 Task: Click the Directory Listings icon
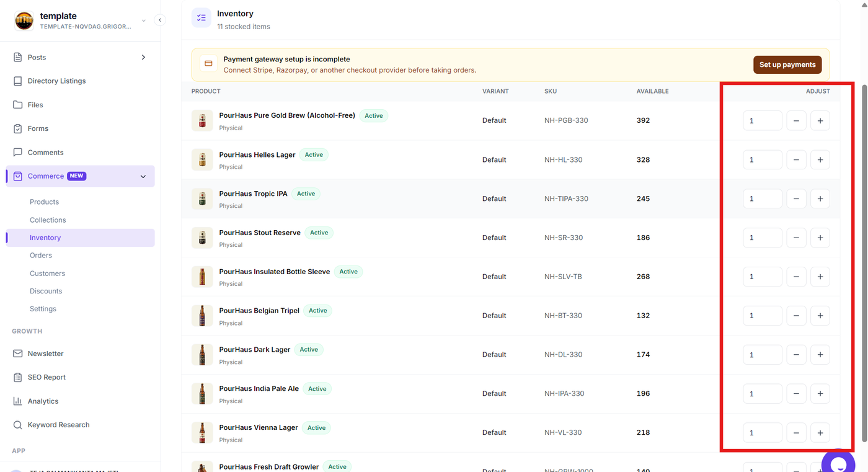pyautogui.click(x=17, y=81)
